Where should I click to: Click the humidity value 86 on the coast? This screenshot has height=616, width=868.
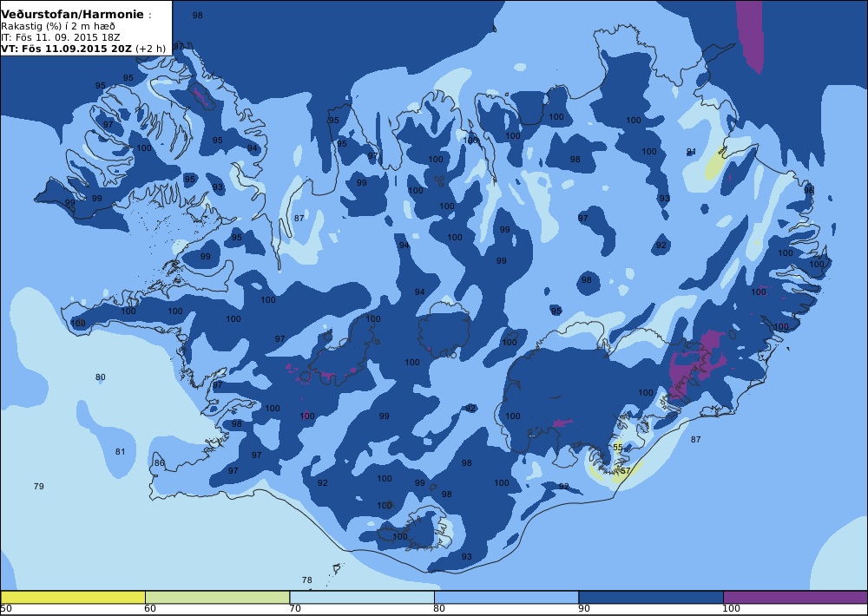[x=160, y=462]
